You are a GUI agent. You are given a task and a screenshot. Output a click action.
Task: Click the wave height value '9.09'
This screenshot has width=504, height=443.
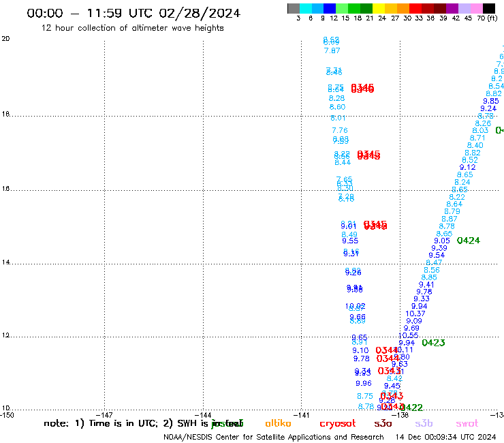tap(414, 321)
